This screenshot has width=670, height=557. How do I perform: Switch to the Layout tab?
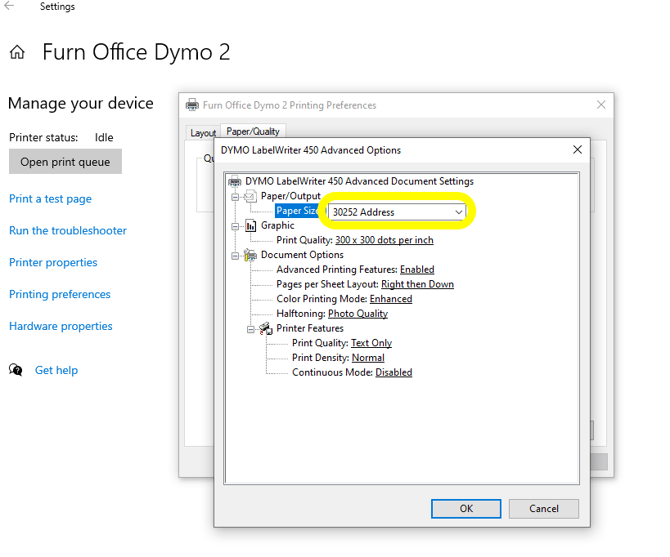coord(203,132)
